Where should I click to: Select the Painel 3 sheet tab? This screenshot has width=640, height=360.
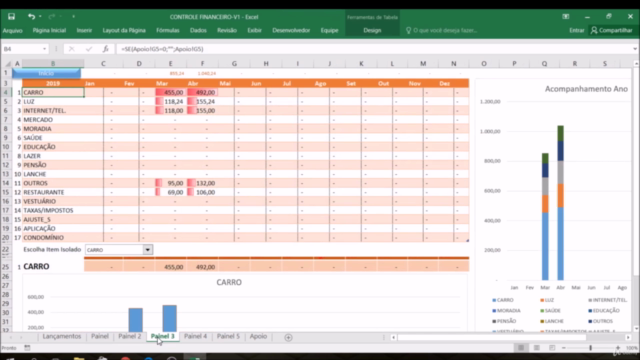pyautogui.click(x=162, y=336)
